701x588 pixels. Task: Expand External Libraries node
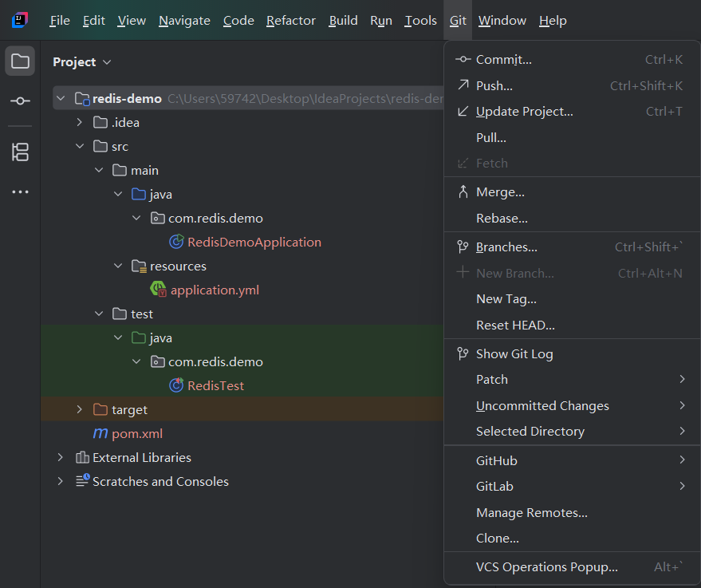pyautogui.click(x=61, y=457)
